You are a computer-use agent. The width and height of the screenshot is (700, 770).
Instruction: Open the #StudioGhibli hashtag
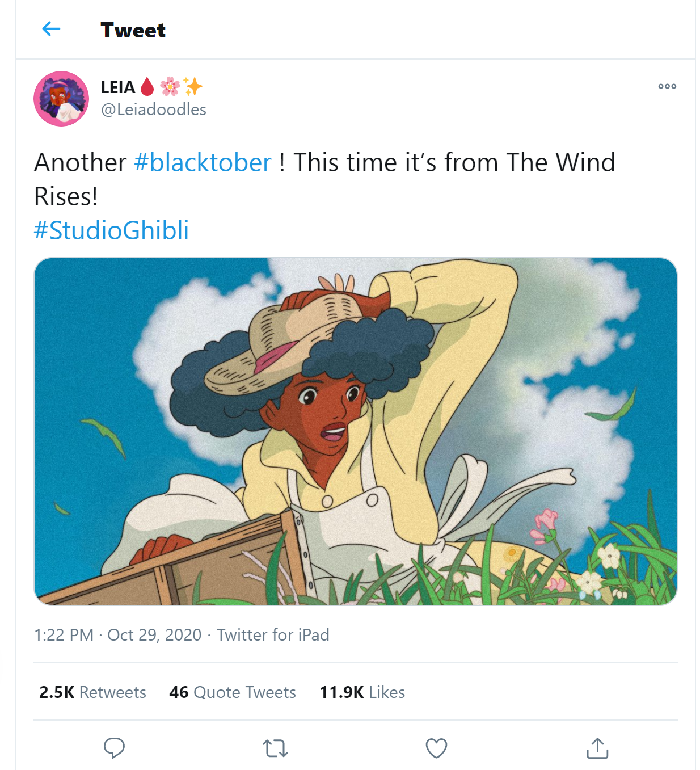point(111,230)
